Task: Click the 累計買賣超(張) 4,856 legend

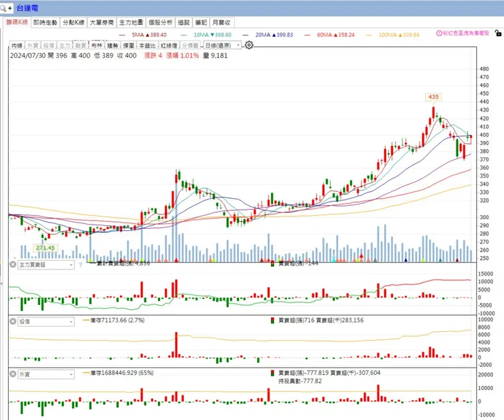Action: pos(121,263)
